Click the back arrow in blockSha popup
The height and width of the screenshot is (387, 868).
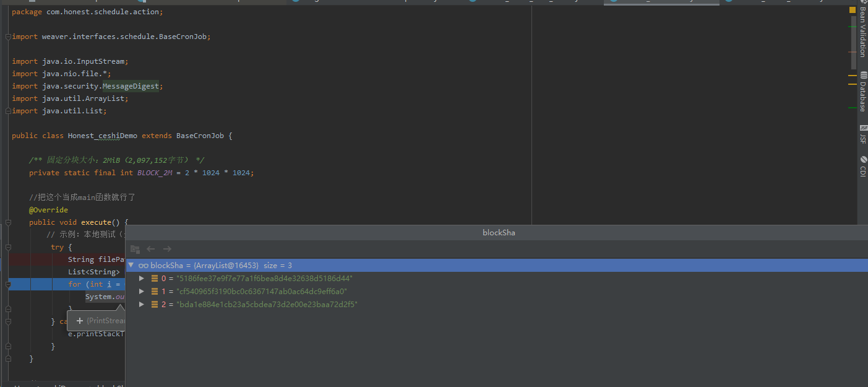pos(151,249)
